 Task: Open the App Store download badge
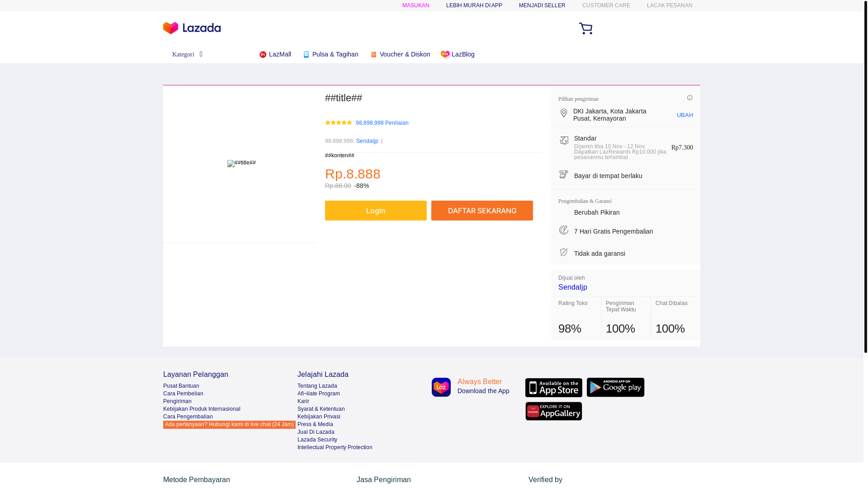click(554, 388)
